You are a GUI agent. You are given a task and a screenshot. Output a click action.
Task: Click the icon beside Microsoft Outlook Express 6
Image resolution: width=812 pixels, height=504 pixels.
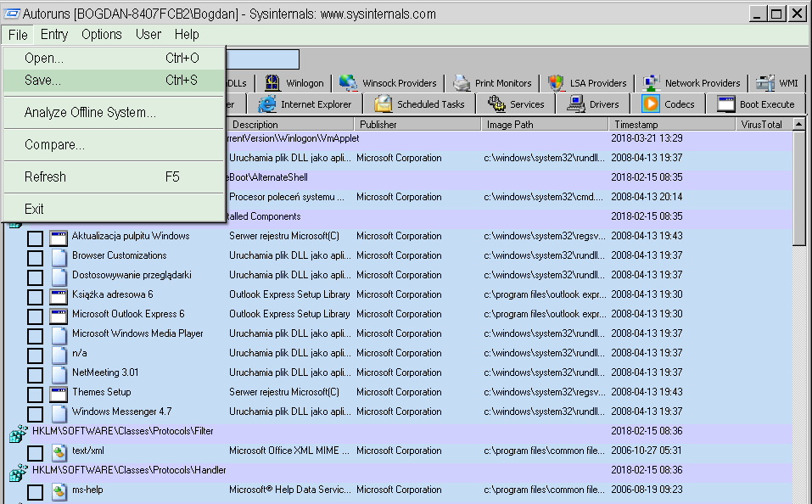click(x=59, y=316)
